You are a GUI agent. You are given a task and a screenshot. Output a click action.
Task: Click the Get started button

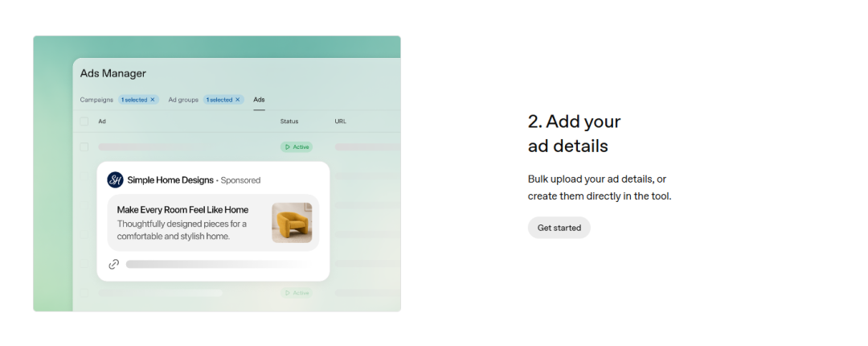(x=559, y=228)
